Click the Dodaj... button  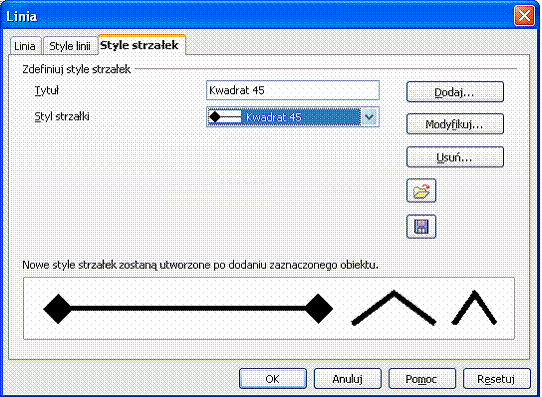coord(455,92)
